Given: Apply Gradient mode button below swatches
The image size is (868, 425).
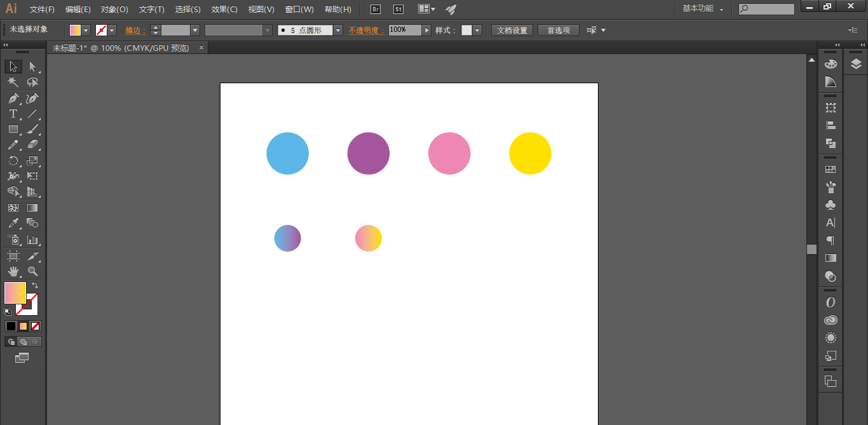Looking at the screenshot, I should coord(23,326).
